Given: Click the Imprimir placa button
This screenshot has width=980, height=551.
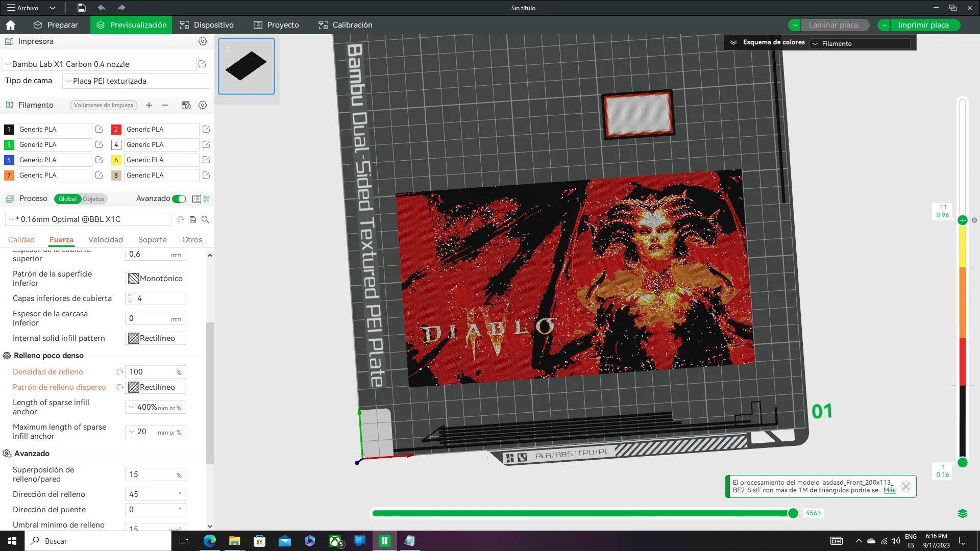Looking at the screenshot, I should tap(924, 24).
